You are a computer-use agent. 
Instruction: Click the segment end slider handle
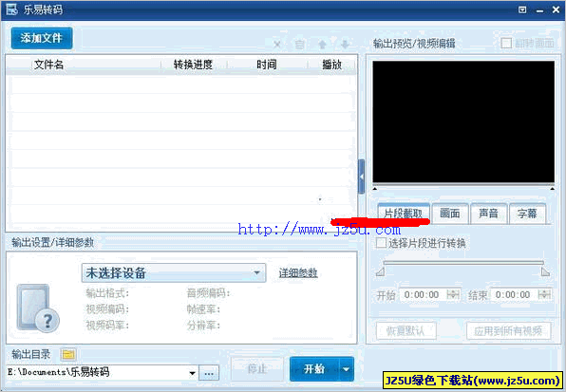click(x=545, y=271)
